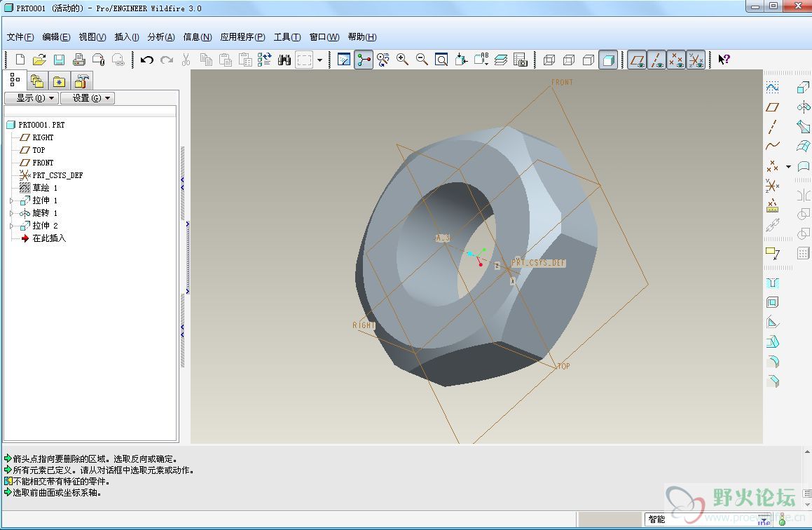Open context-sensitive help with the arrow-question icon
The width and height of the screenshot is (812, 530).
[x=724, y=60]
